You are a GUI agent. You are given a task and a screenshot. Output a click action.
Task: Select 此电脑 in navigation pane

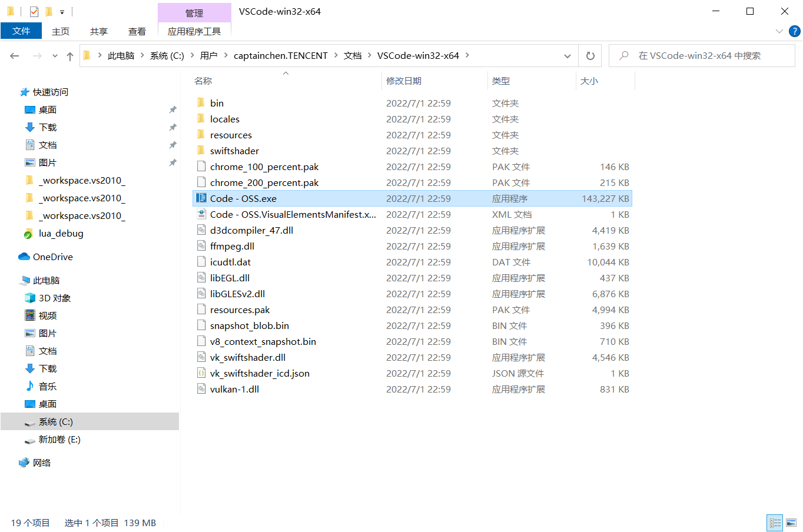pyautogui.click(x=47, y=281)
